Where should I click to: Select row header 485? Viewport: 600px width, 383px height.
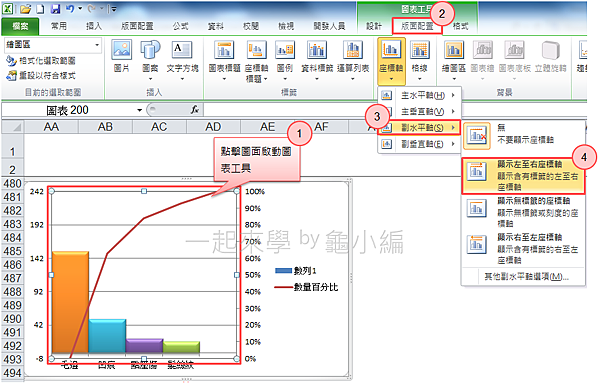tap(12, 251)
